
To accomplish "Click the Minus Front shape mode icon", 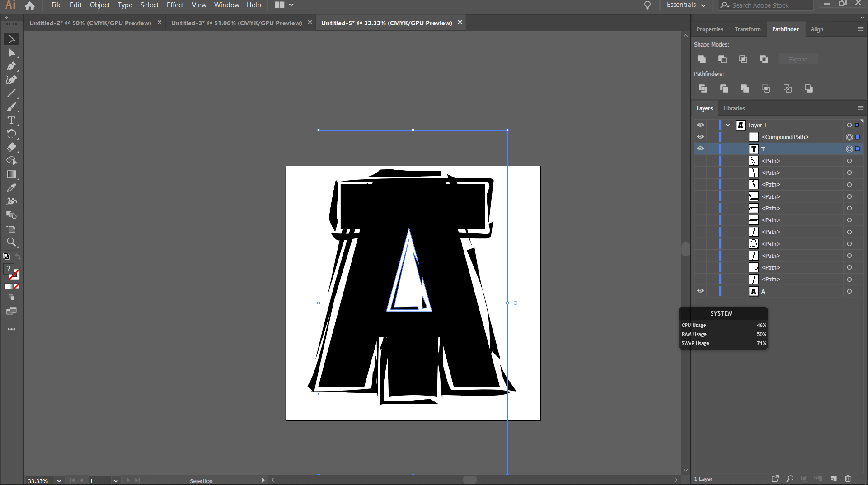I will coord(723,59).
